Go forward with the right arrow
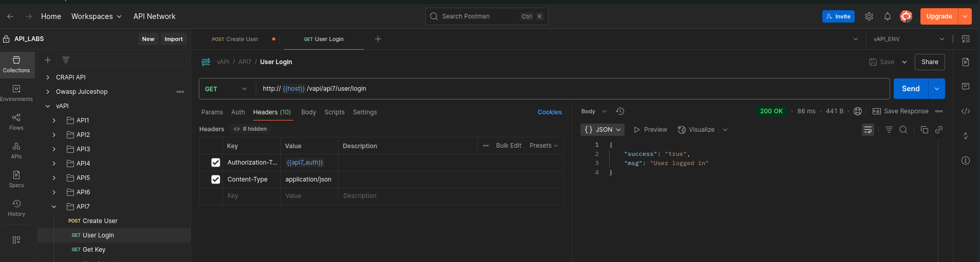 coord(29,16)
